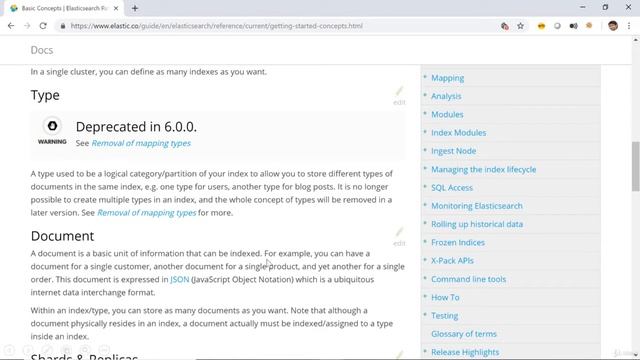Click the Deprecated in 6.0.0 text

(x=136, y=127)
